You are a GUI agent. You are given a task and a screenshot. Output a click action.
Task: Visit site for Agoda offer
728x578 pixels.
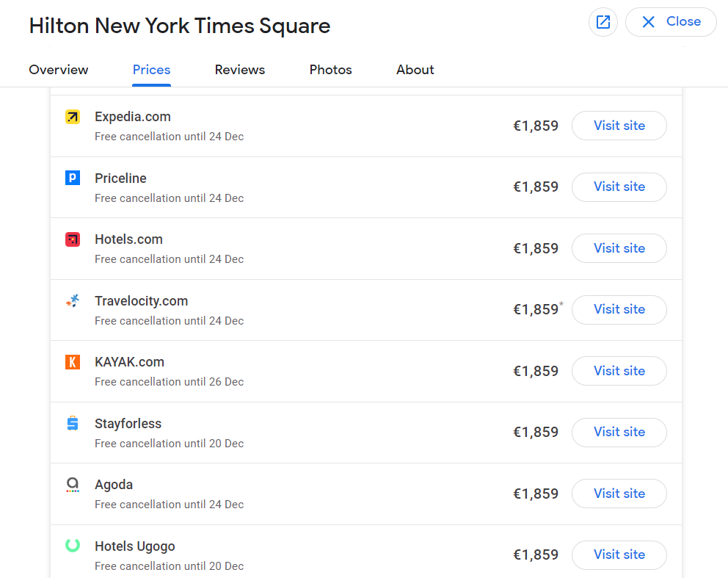pyautogui.click(x=619, y=494)
